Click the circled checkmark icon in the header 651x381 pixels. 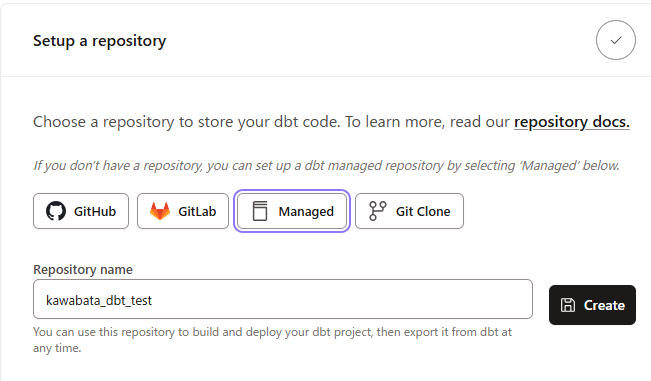(616, 40)
